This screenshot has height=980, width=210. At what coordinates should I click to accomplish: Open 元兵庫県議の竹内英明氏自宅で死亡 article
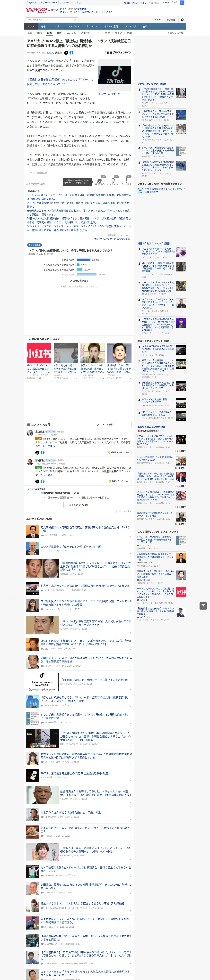point(85,529)
